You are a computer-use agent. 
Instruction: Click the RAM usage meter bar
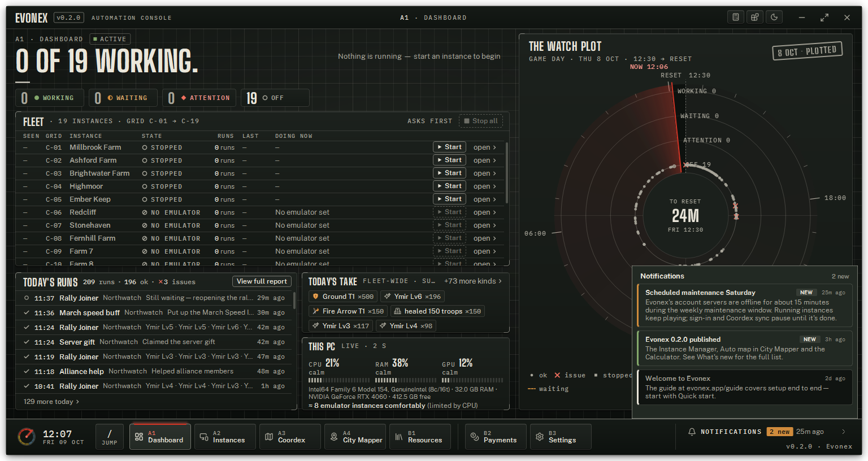(x=406, y=380)
